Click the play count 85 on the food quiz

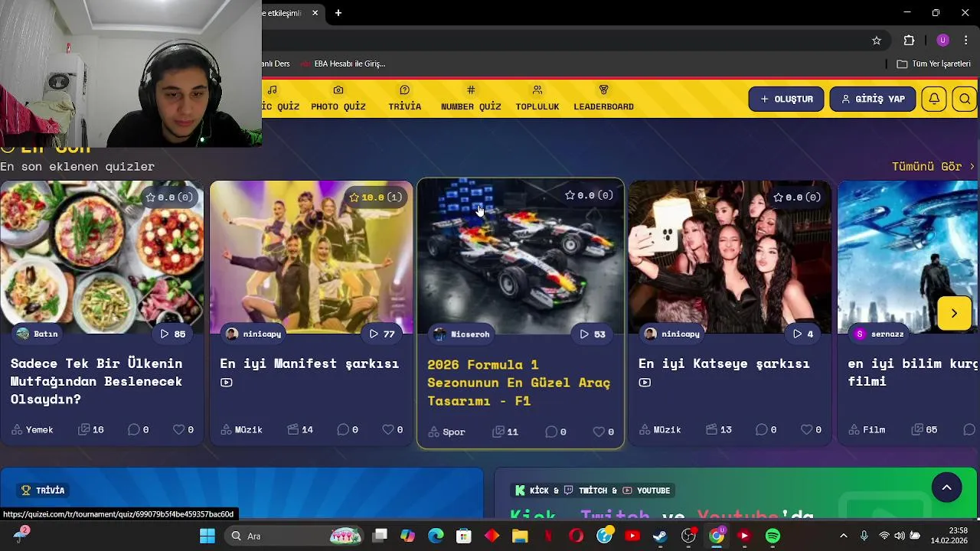pos(173,334)
